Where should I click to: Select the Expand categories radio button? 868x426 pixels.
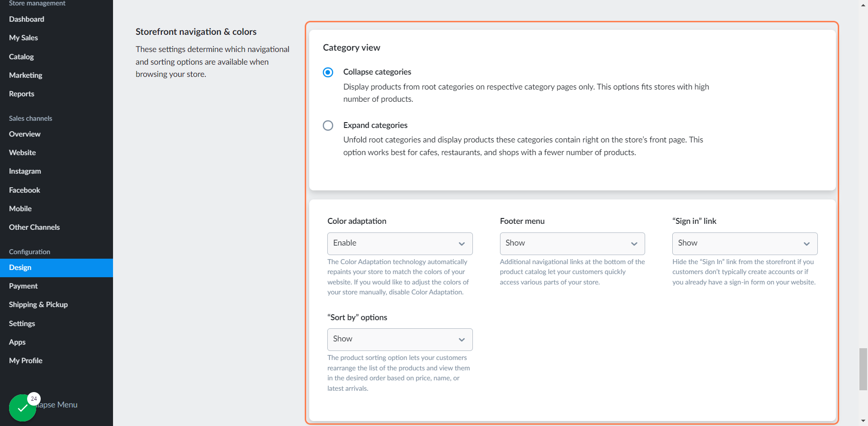click(x=328, y=125)
